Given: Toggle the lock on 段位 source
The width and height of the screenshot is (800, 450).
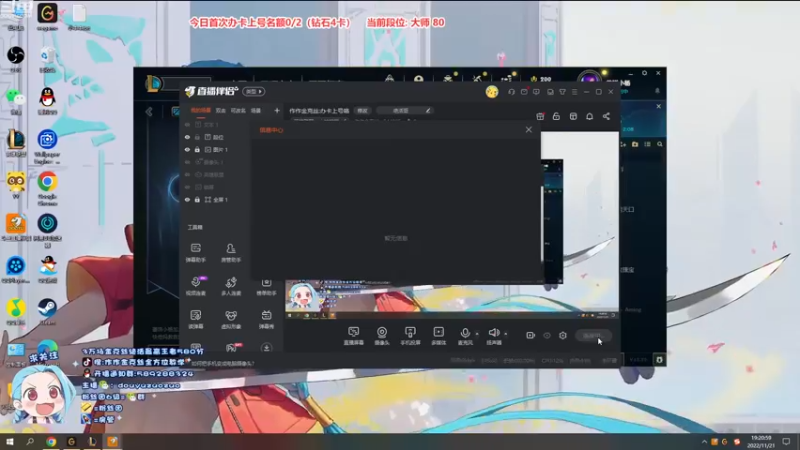Looking at the screenshot, I should click(x=197, y=137).
